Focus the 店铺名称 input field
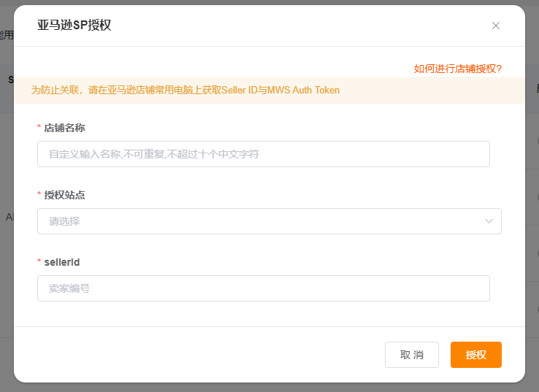Image resolution: width=539 pixels, height=392 pixels. tap(264, 154)
